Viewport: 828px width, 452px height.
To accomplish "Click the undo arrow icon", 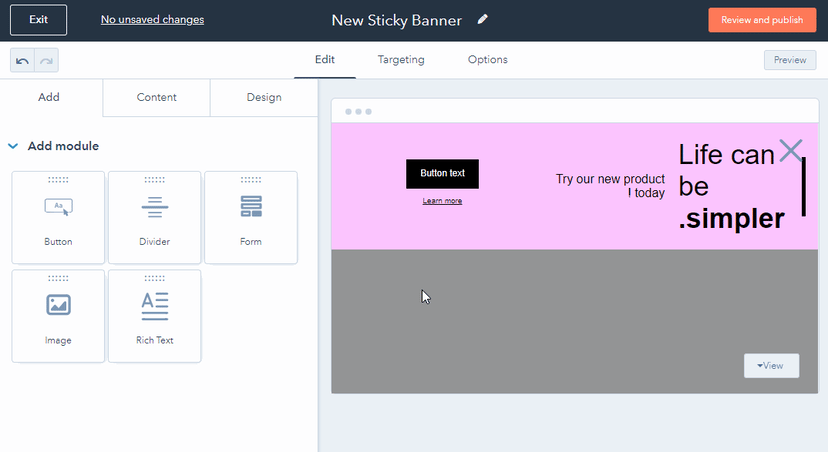I will (x=22, y=60).
